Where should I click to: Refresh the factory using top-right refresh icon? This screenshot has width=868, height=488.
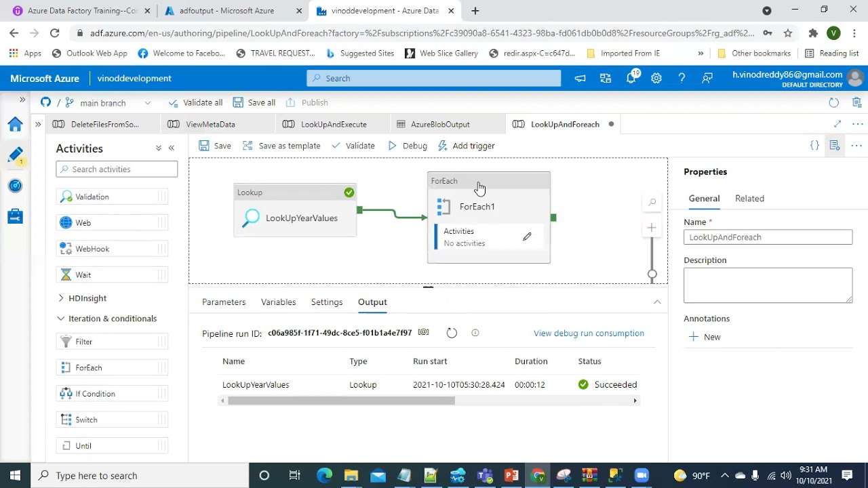point(833,102)
